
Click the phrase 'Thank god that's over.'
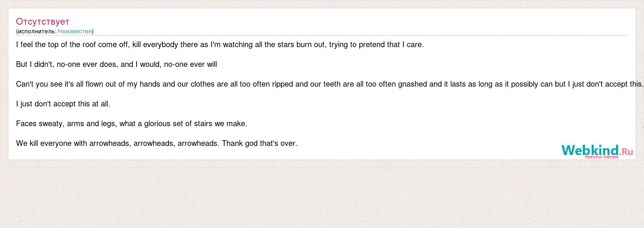coord(260,144)
